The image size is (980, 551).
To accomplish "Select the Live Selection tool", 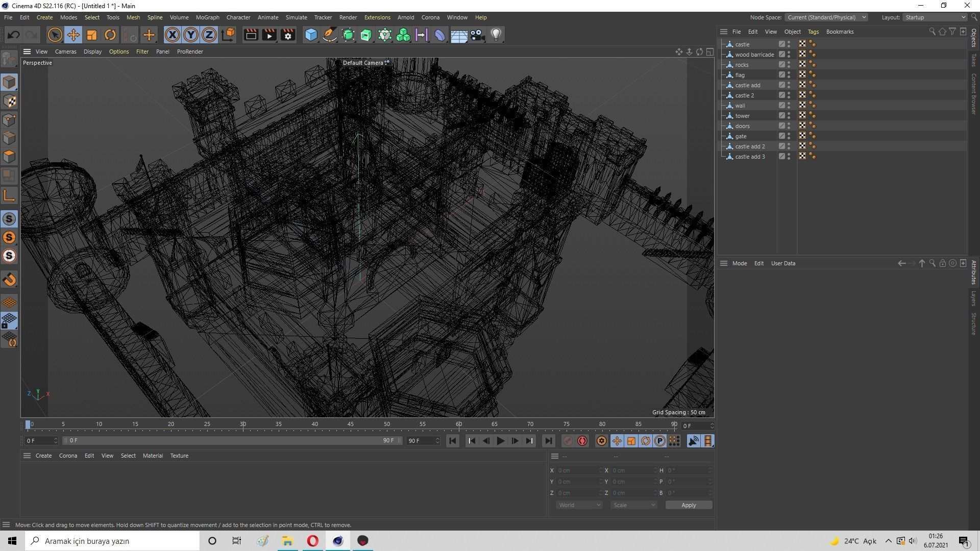I will [x=55, y=35].
